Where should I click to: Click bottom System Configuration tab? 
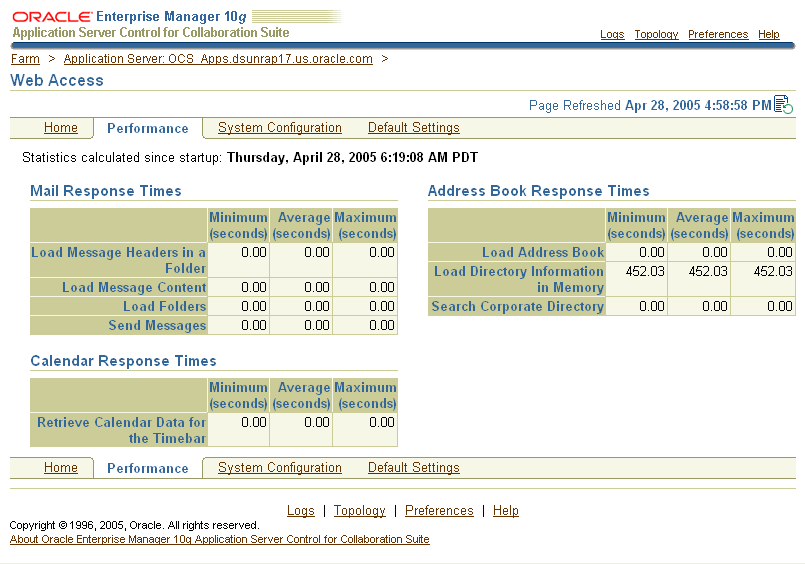(x=280, y=468)
